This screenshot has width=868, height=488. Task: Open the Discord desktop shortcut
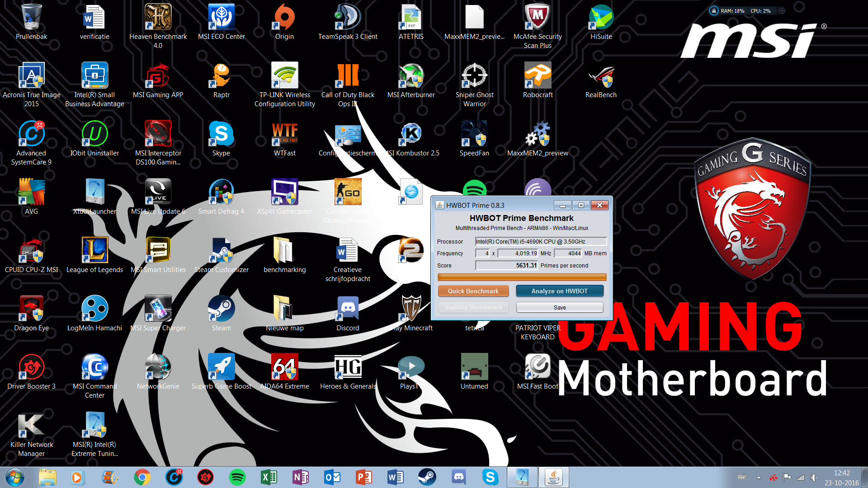(x=348, y=313)
